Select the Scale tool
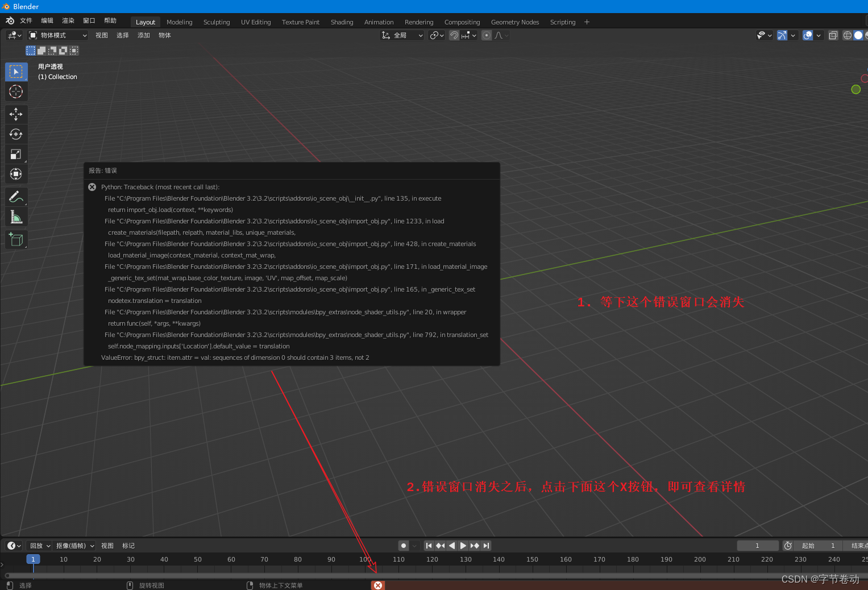 (16, 154)
